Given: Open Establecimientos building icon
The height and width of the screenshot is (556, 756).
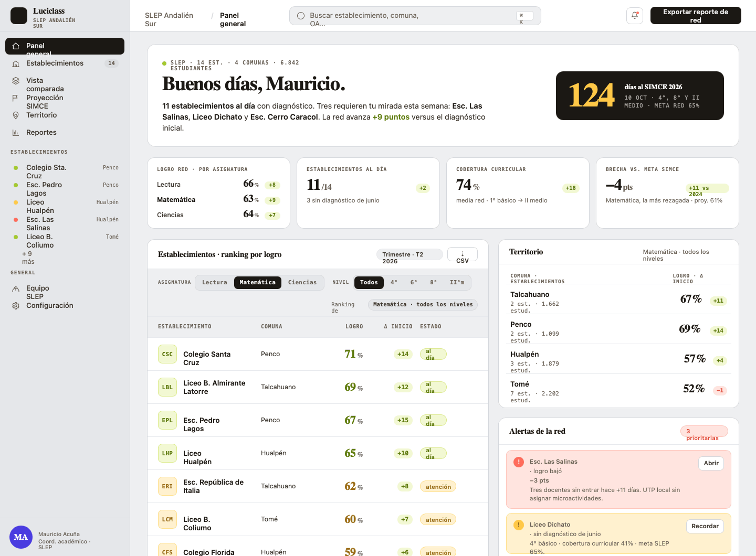Looking at the screenshot, I should coord(16,63).
